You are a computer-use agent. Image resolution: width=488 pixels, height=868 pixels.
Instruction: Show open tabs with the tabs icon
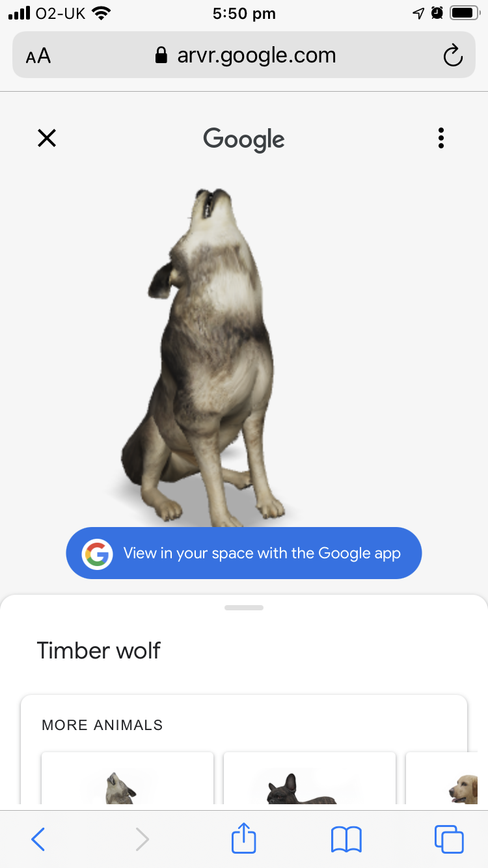click(449, 839)
